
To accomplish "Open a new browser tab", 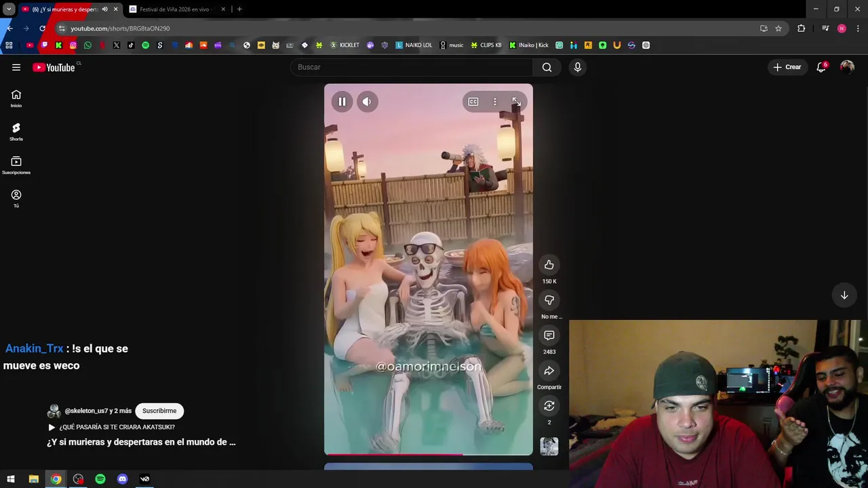I will pos(239,9).
